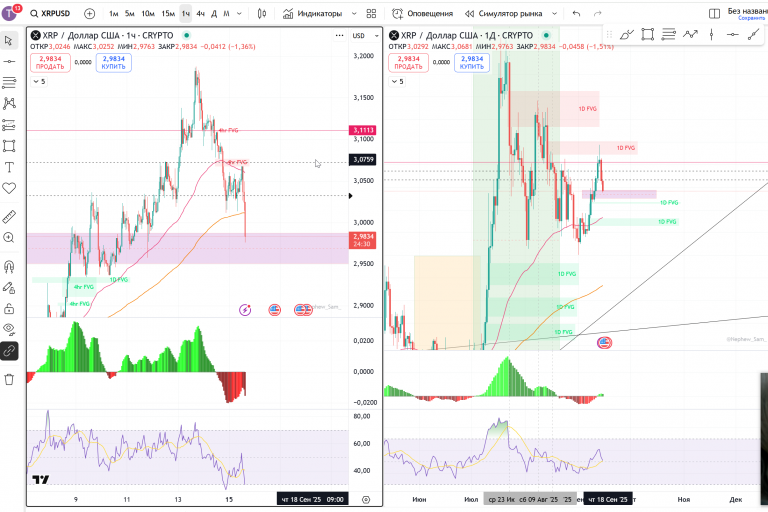This screenshot has height=512, width=768.
Task: Select the zoom-in magnifier tool
Action: 9,238
